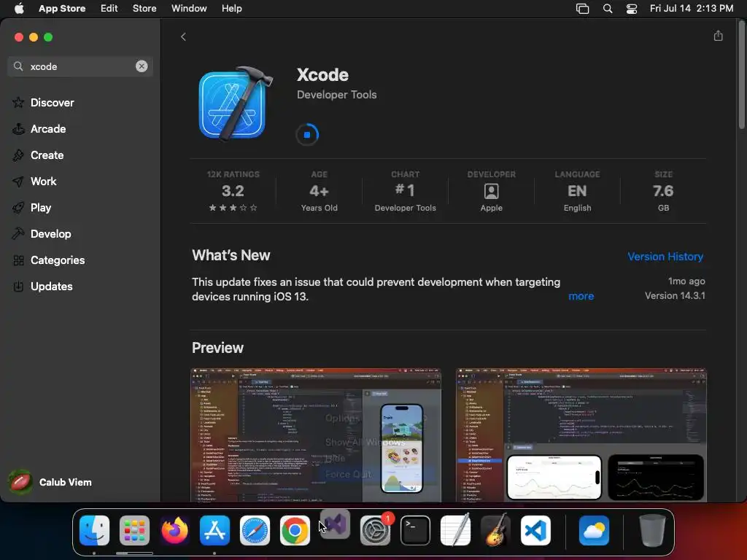Click the App Store Dock icon
Viewport: 747px width, 560px height.
click(x=214, y=530)
